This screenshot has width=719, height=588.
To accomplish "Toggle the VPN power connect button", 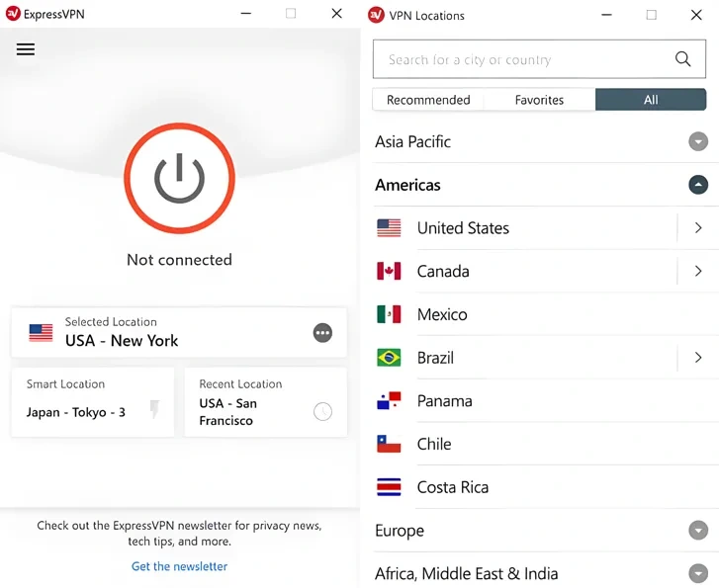I will tap(179, 178).
